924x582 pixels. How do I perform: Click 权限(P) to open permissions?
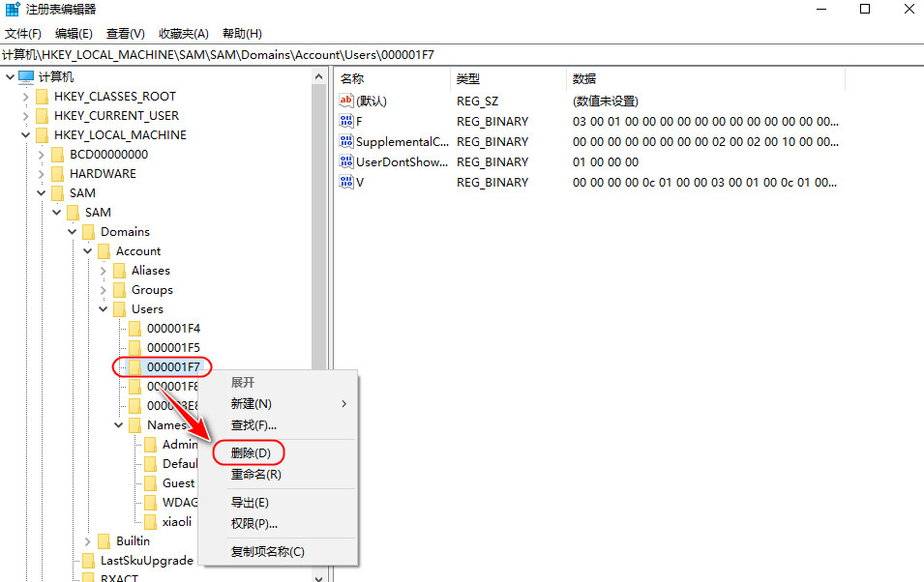pyautogui.click(x=253, y=525)
